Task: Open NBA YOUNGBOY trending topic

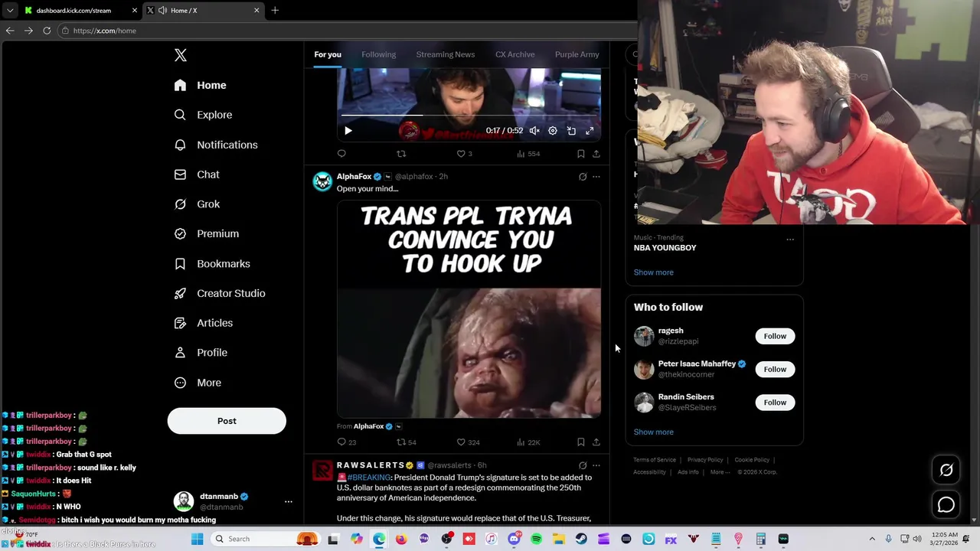Action: (665, 248)
